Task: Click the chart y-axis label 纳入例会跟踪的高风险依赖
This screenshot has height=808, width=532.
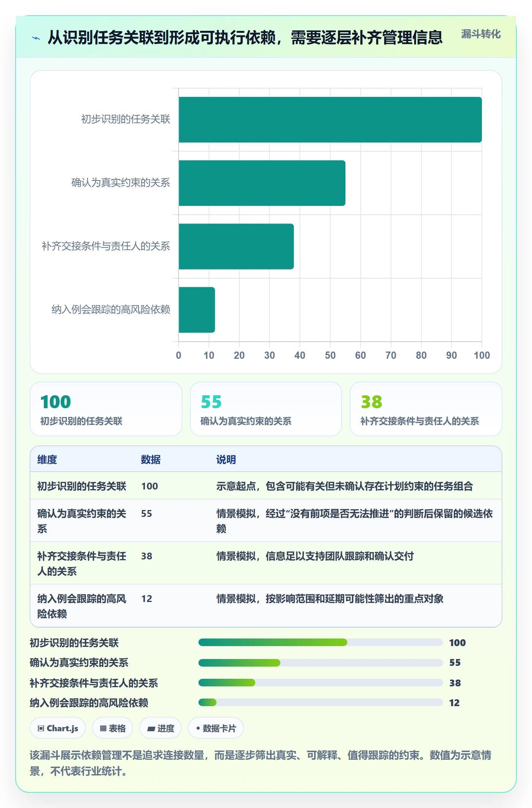Action: click(111, 310)
